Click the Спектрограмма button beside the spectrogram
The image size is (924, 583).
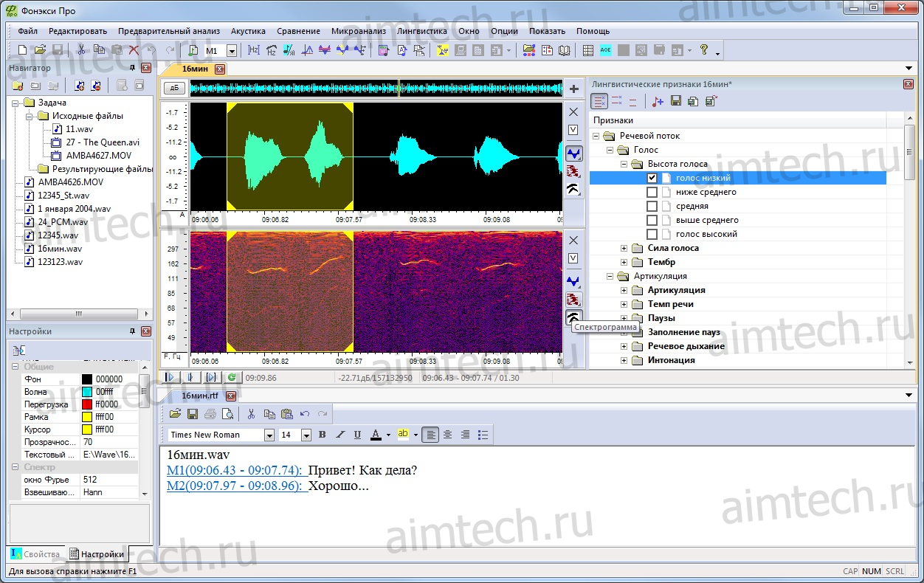tap(573, 317)
